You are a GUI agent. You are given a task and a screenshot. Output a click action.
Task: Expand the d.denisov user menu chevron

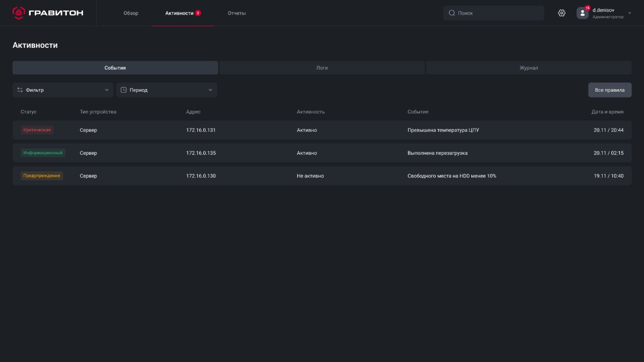coord(629,13)
